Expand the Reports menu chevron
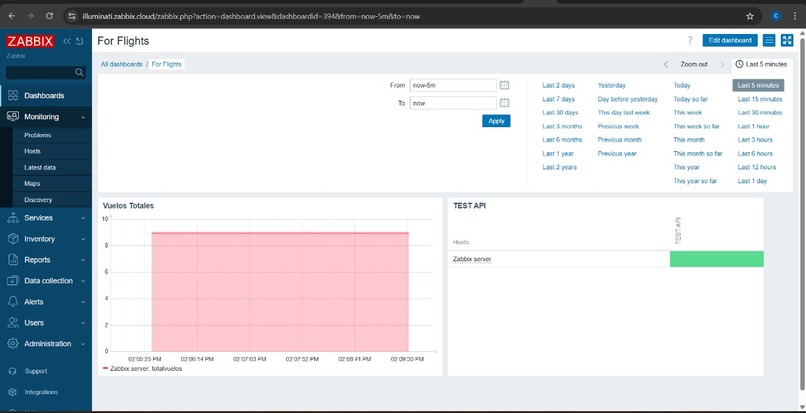The width and height of the screenshot is (806, 413). [x=83, y=260]
